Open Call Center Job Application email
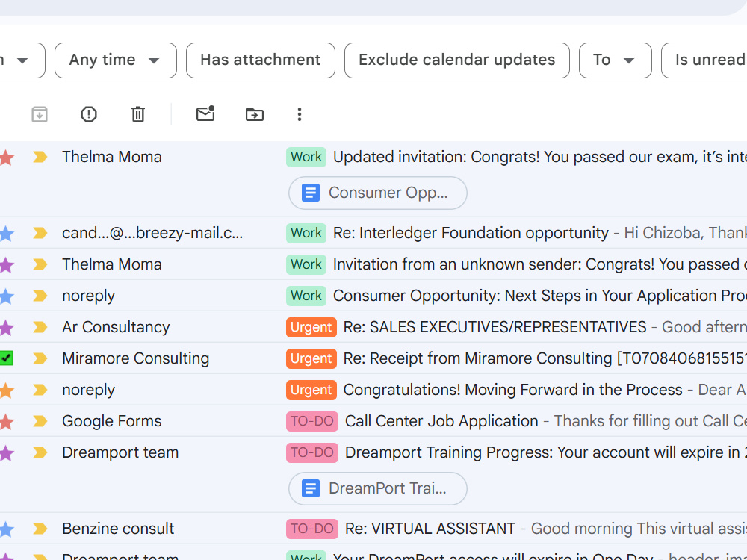Image resolution: width=747 pixels, height=560 pixels. point(441,421)
